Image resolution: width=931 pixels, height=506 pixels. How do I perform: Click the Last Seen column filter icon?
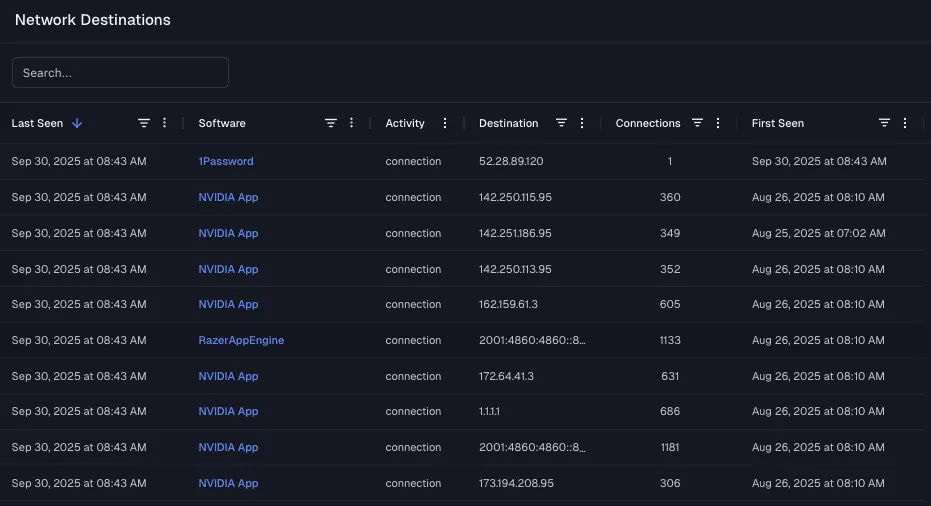[x=144, y=123]
